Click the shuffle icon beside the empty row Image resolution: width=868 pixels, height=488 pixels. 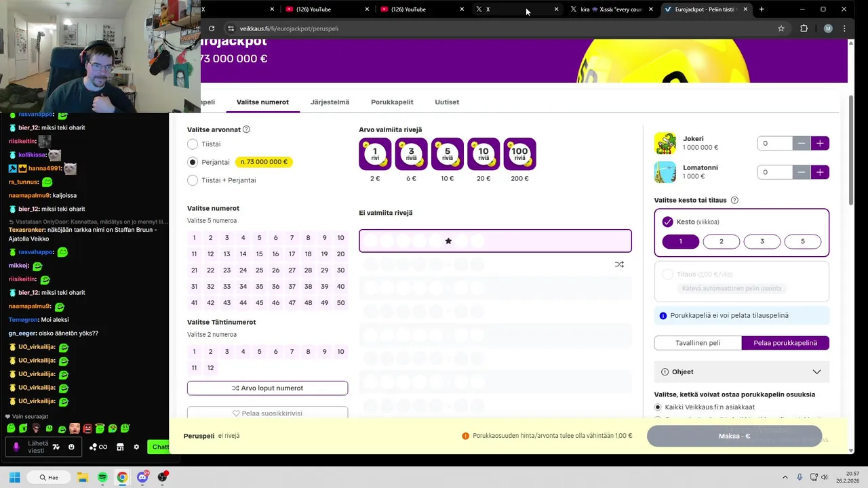619,264
